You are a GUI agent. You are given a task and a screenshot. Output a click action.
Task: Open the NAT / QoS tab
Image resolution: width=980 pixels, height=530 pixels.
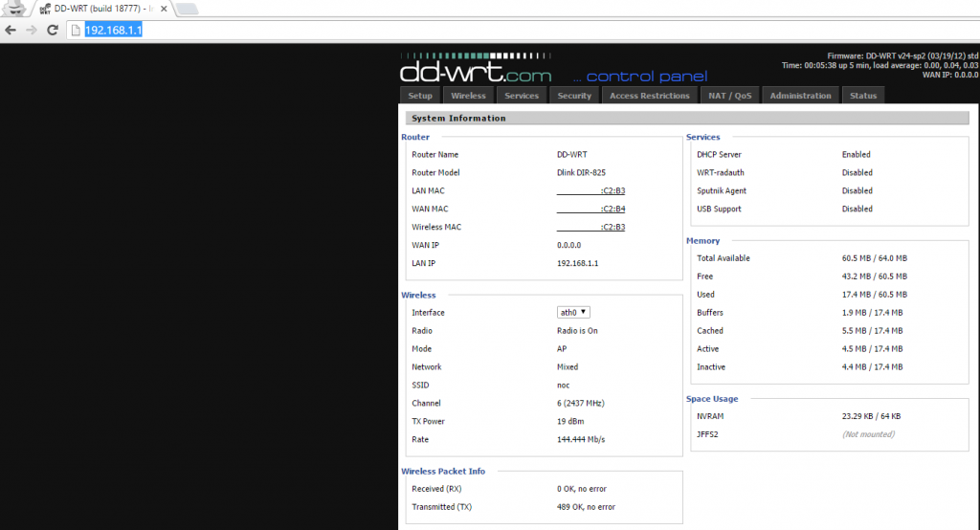(x=729, y=96)
